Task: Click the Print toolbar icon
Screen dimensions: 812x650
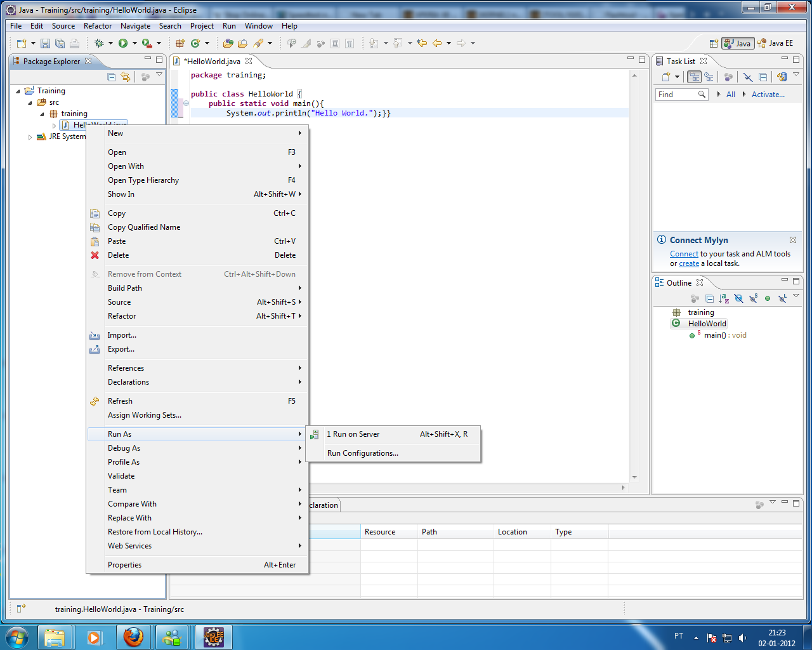Action: 74,43
